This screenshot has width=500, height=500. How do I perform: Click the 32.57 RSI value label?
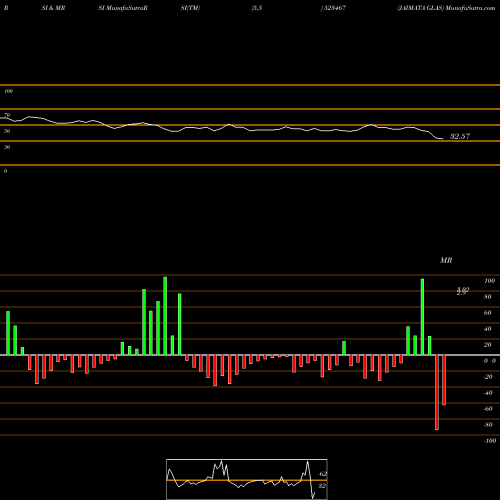(460, 136)
